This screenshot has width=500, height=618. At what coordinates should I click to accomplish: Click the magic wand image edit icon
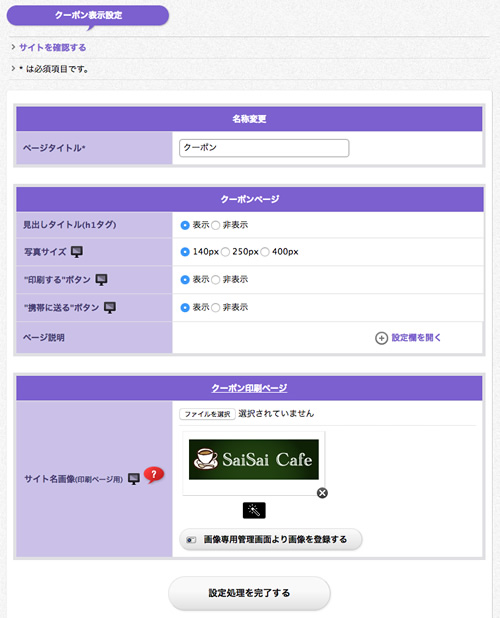click(254, 510)
